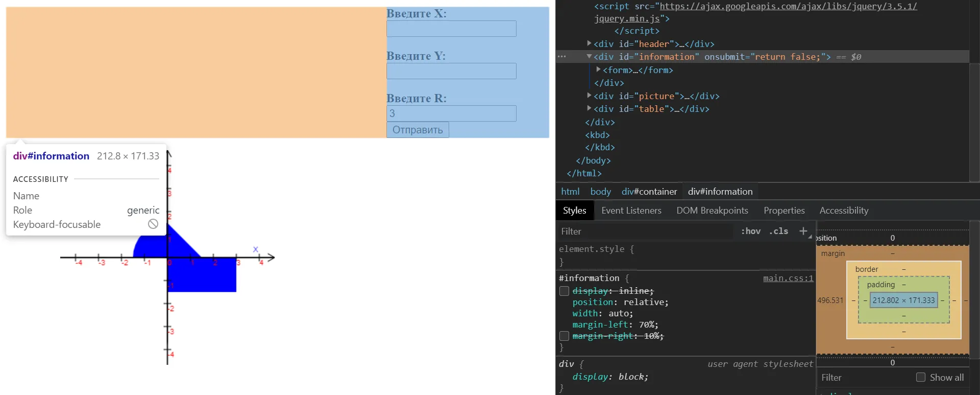Switch to the Styles tab
This screenshot has height=395, width=980.
[x=574, y=211]
